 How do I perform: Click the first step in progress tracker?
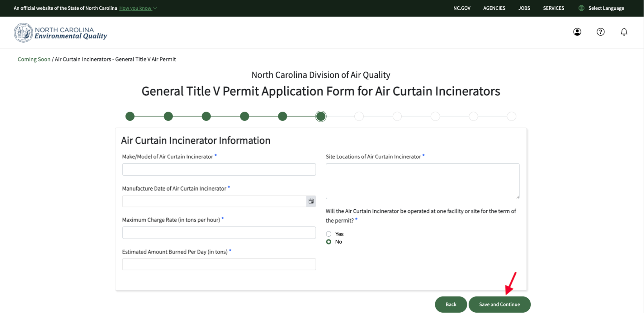tap(130, 116)
